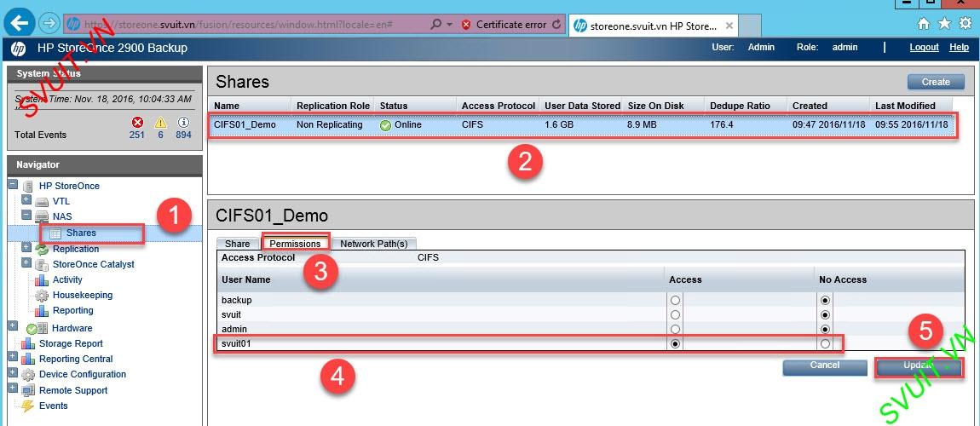Image resolution: width=980 pixels, height=426 pixels.
Task: Open the browser home page icon
Action: click(x=923, y=24)
